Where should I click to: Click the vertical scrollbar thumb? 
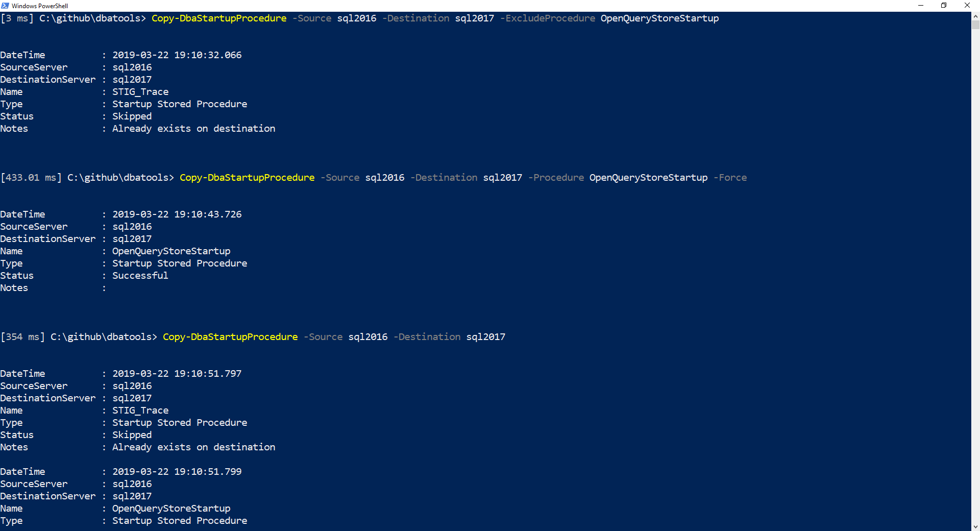[975, 25]
